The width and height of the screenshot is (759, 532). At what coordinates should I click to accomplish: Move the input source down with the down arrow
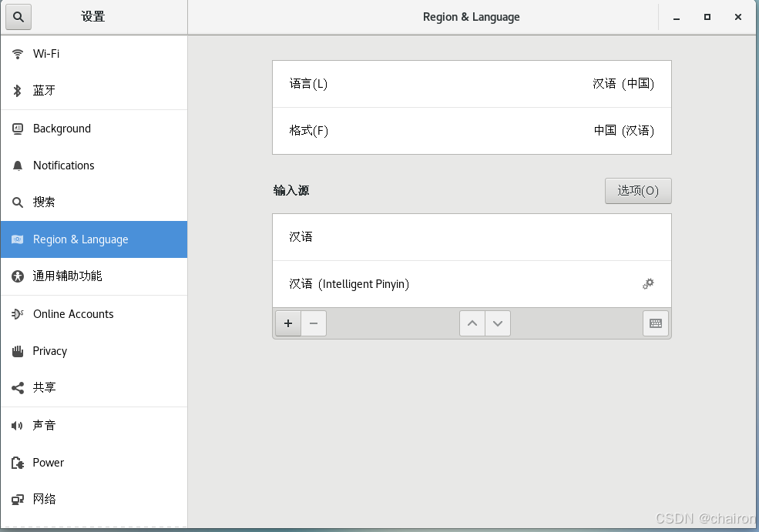[x=498, y=323]
